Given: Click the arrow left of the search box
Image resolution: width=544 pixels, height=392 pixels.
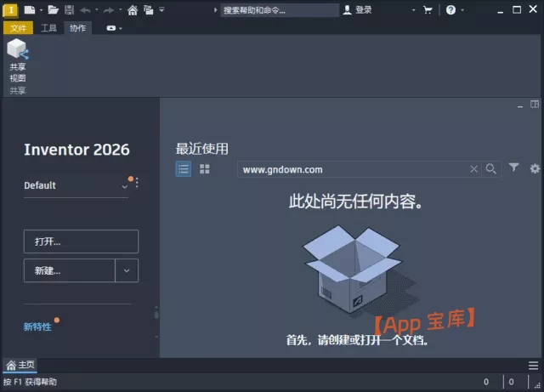Looking at the screenshot, I should [x=215, y=10].
